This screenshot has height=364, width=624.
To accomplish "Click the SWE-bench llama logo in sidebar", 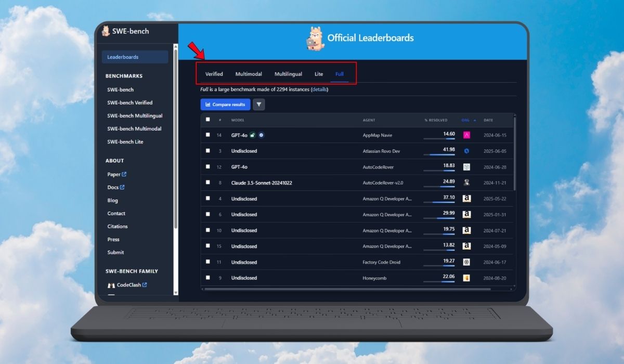I will [106, 31].
